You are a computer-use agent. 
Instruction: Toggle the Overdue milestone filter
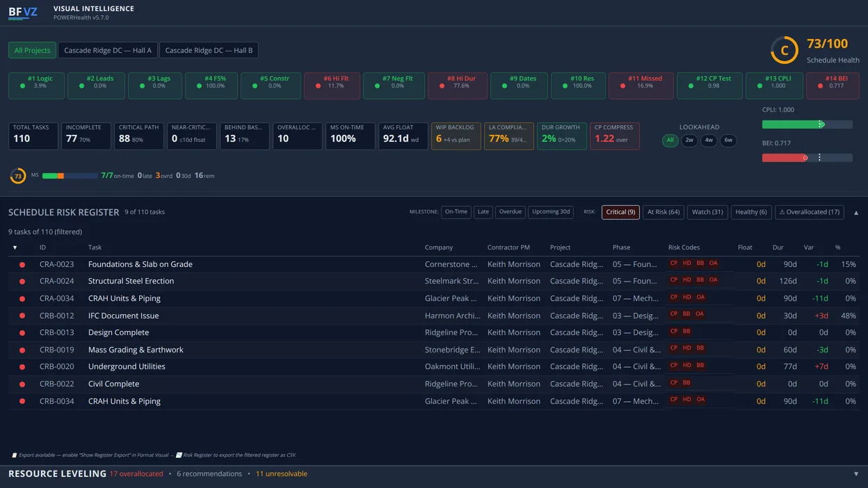(511, 212)
